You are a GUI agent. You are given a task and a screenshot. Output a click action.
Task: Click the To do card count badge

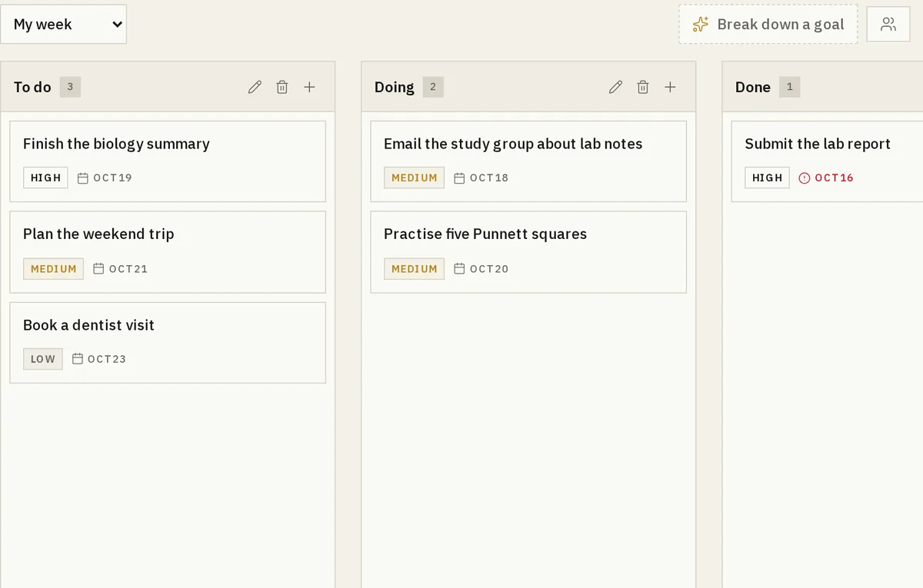click(x=70, y=87)
